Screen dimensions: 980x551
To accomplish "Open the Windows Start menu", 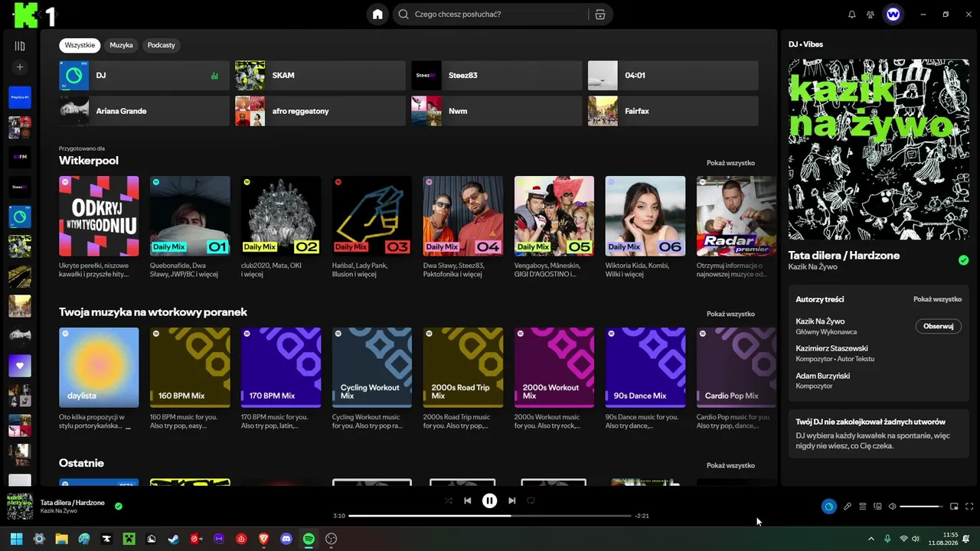I will point(16,539).
